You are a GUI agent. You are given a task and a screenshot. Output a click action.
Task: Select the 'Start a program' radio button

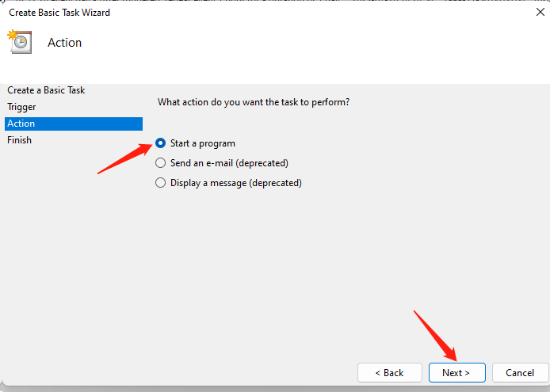tap(161, 143)
